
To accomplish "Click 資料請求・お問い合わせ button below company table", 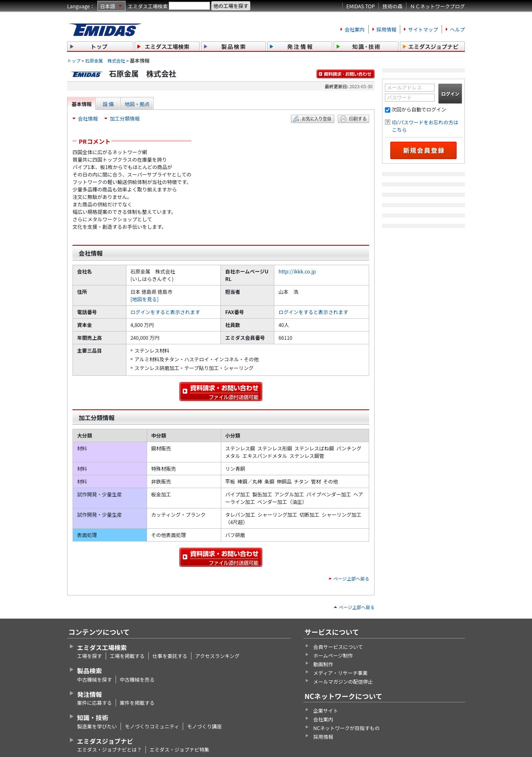I will pos(221,392).
